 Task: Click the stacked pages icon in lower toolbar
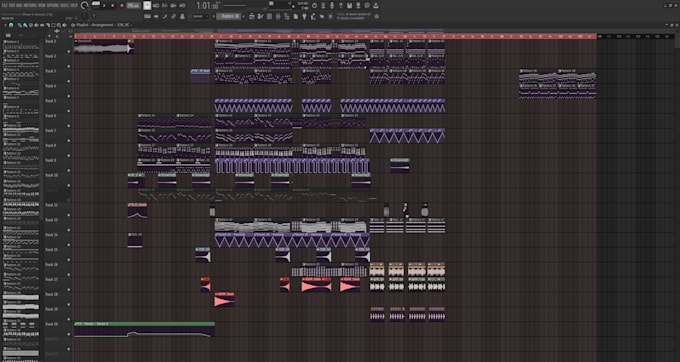(x=296, y=16)
